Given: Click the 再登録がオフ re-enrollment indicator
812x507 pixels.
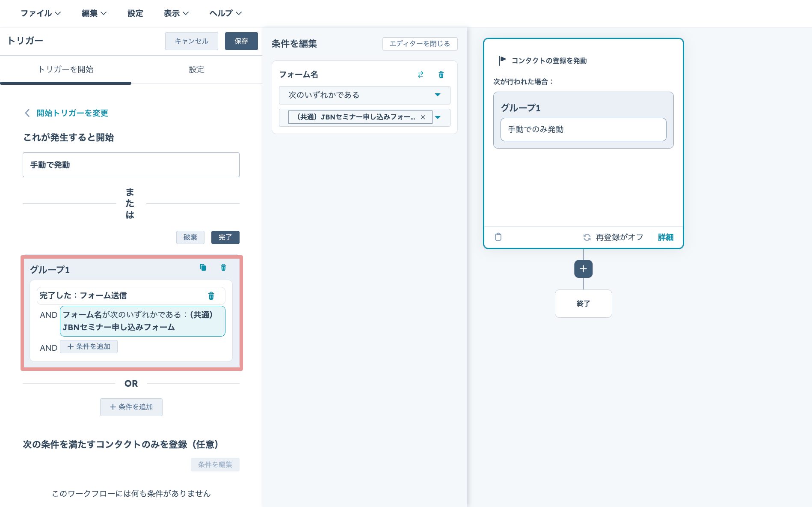Looking at the screenshot, I should [x=613, y=237].
